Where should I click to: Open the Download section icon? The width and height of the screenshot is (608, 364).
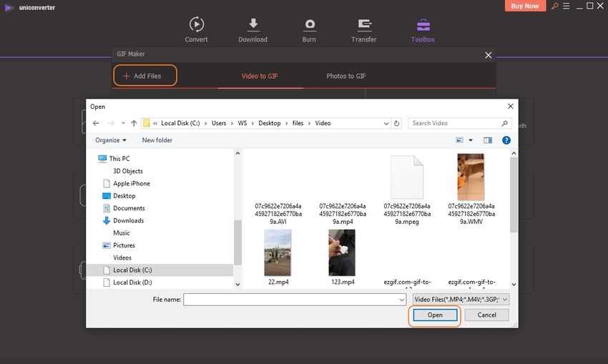[x=252, y=24]
